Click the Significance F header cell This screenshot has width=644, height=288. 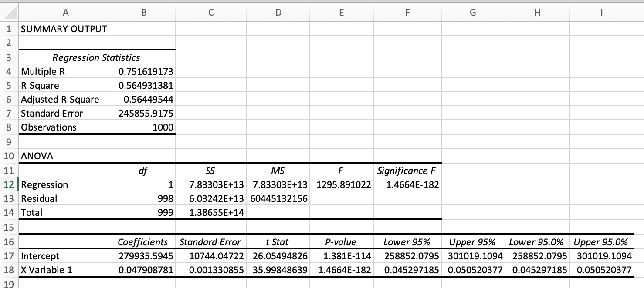coord(407,171)
